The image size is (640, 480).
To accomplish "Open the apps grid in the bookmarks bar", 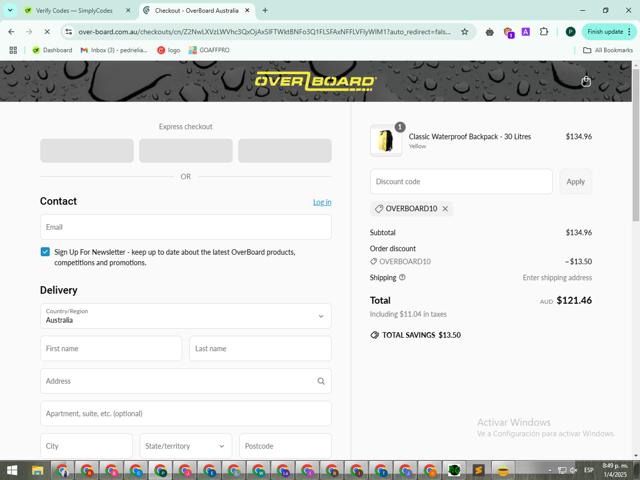I will (13, 50).
